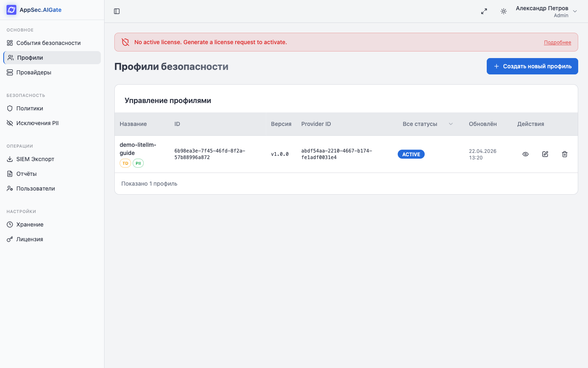Click the Провайдеры server icon
The height and width of the screenshot is (368, 588).
(x=10, y=72)
